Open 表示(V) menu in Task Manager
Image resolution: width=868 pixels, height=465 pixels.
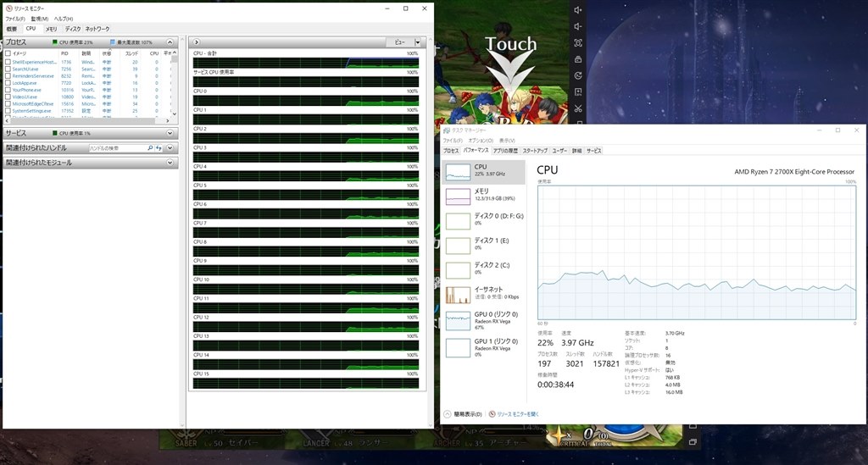[x=507, y=141]
